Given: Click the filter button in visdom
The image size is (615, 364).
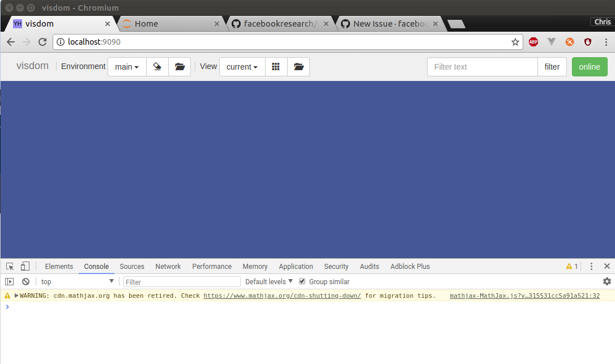Looking at the screenshot, I should pos(552,66).
